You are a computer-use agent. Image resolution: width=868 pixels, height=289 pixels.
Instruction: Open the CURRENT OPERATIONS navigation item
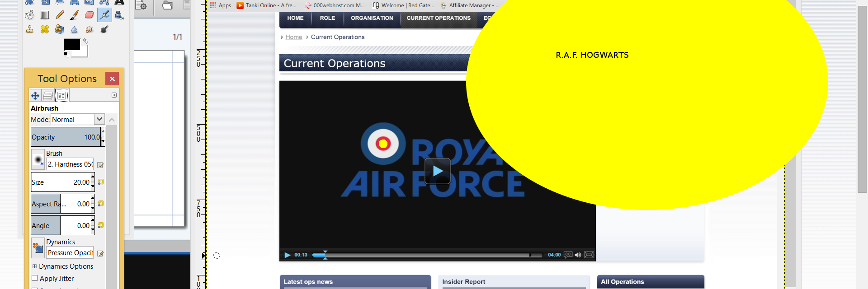[x=439, y=18]
